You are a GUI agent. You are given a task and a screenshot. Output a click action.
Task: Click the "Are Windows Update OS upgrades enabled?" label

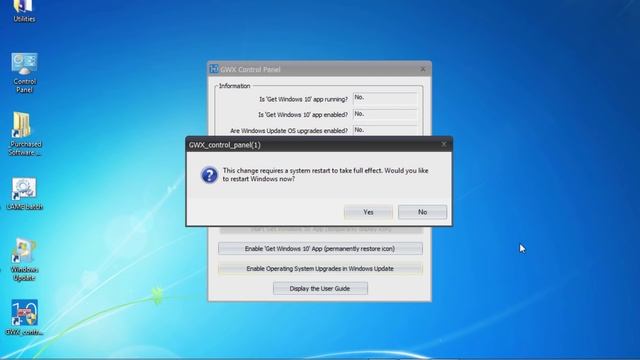289,131
